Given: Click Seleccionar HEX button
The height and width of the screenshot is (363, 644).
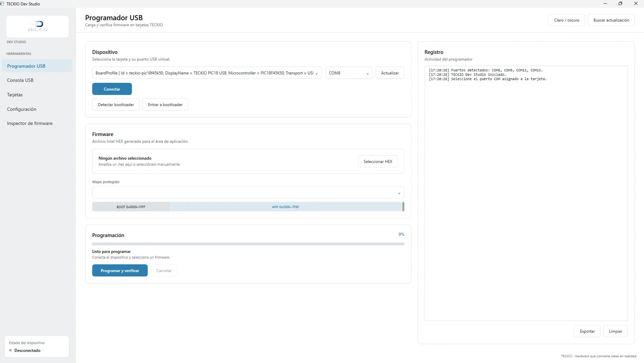Looking at the screenshot, I should tap(378, 161).
